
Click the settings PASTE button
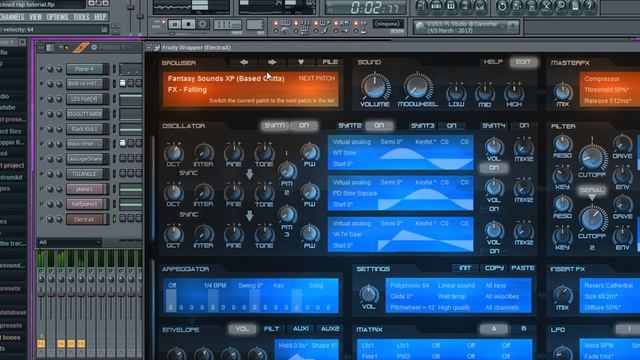pos(522,268)
